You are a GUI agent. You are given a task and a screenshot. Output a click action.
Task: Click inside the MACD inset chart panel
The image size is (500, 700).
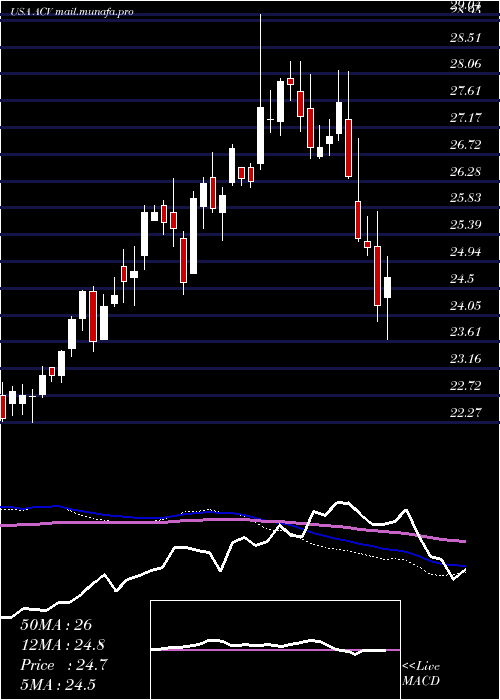(275, 650)
